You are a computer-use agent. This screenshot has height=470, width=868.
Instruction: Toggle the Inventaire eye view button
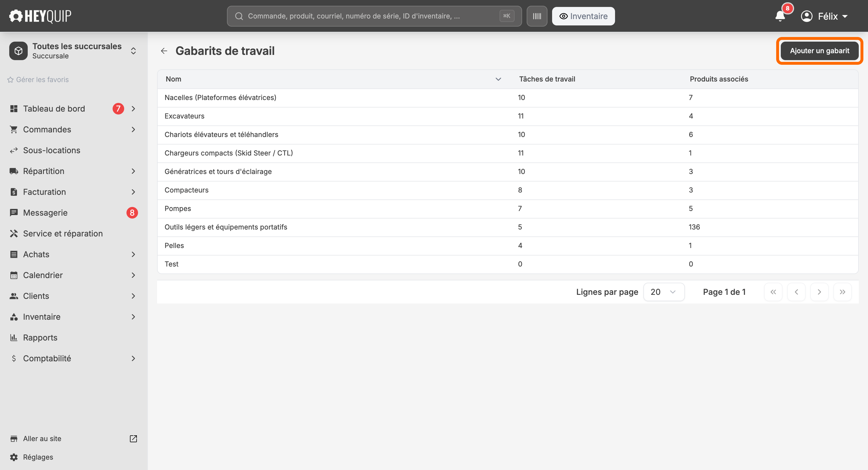click(583, 16)
